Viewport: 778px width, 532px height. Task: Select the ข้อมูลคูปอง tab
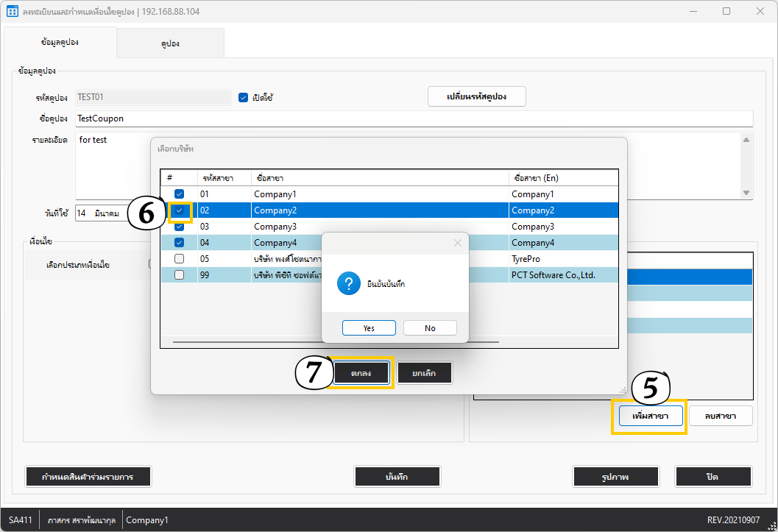click(60, 43)
